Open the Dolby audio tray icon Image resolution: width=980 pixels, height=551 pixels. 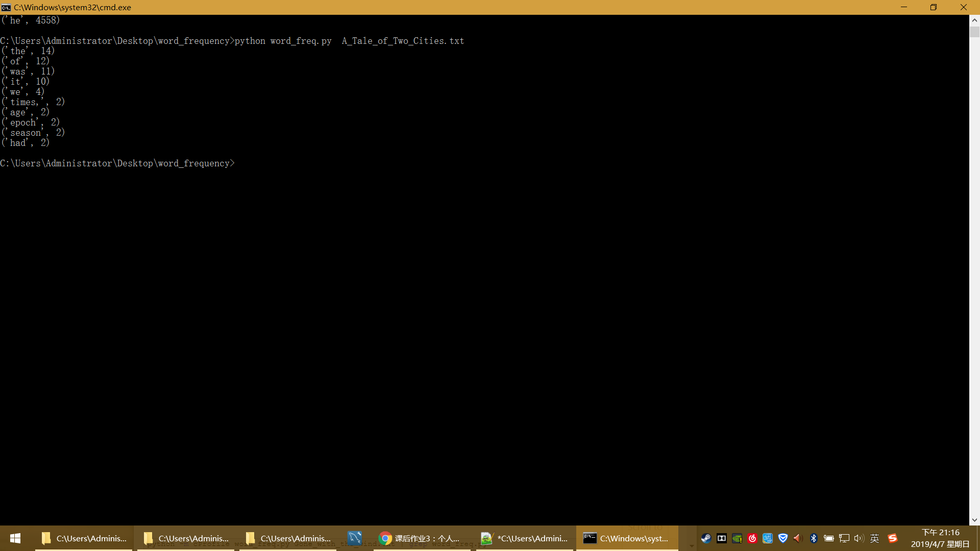(x=721, y=538)
